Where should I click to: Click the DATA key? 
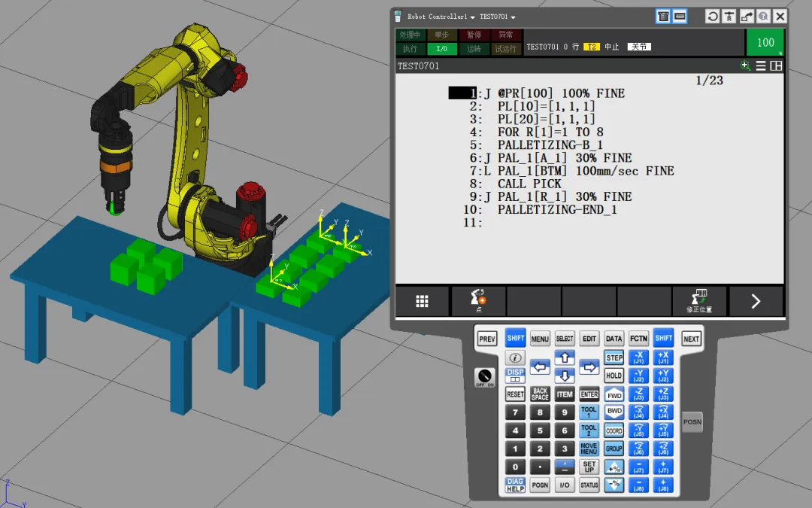pos(614,339)
